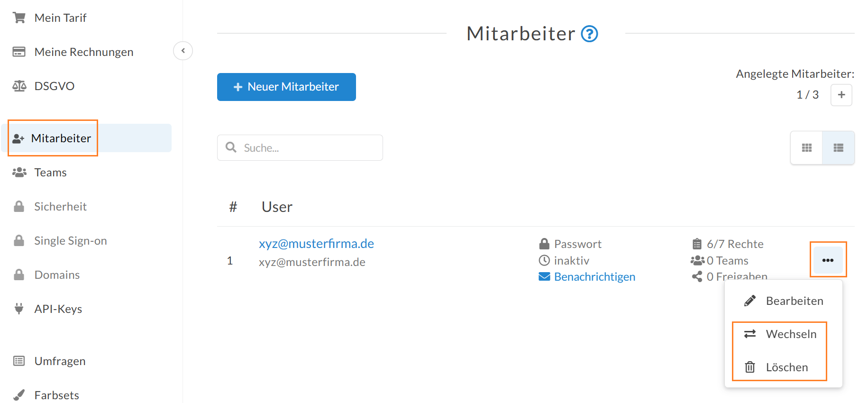Image resolution: width=868 pixels, height=403 pixels.
Task: Open Umfragen in the sidebar
Action: point(60,361)
